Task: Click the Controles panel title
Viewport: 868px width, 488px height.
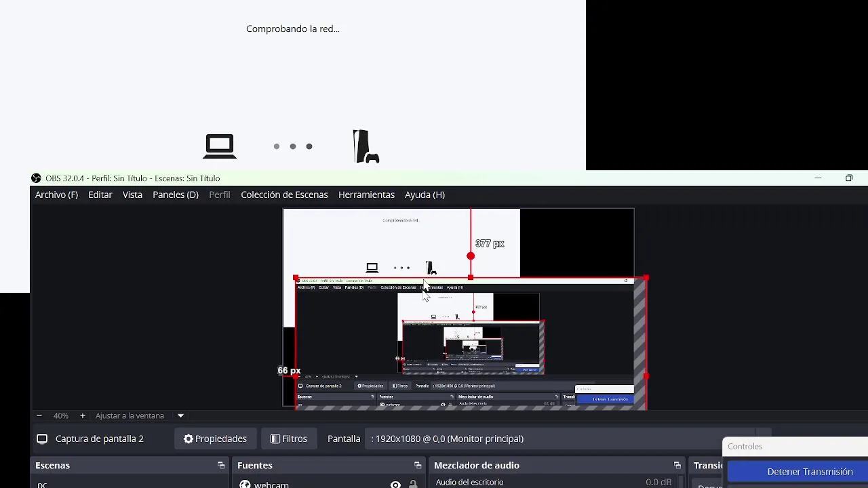Action: [x=745, y=446]
